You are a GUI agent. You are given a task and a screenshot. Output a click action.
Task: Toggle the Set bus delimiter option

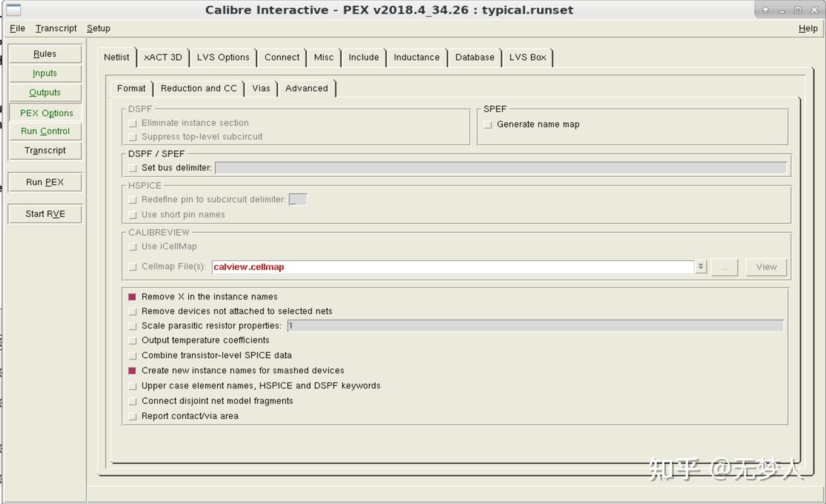click(x=132, y=167)
